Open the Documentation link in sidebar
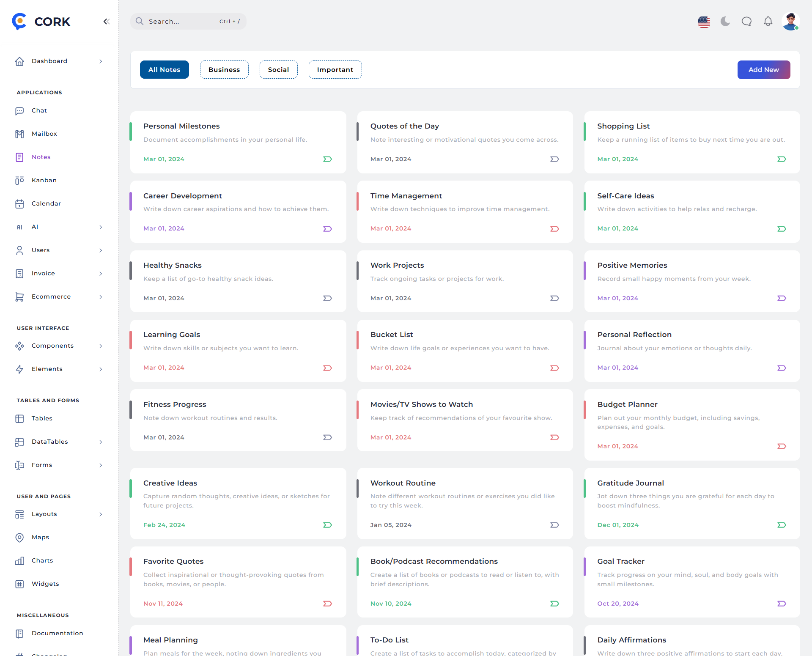 [57, 633]
